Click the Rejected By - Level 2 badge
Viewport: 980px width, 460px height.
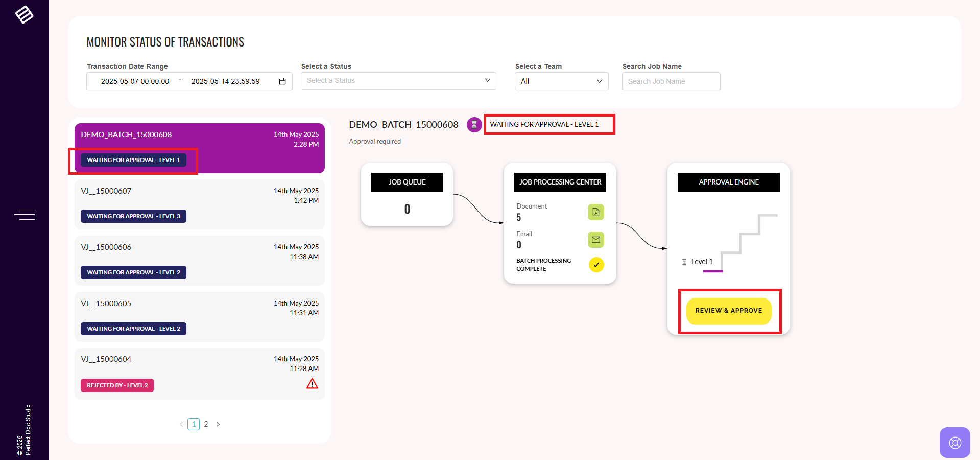[117, 385]
